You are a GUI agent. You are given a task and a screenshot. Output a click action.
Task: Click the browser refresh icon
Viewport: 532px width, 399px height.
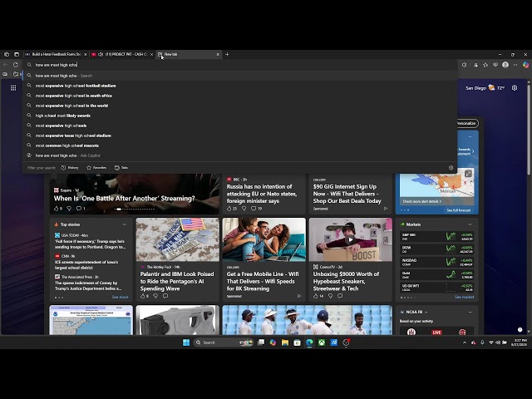(16, 65)
